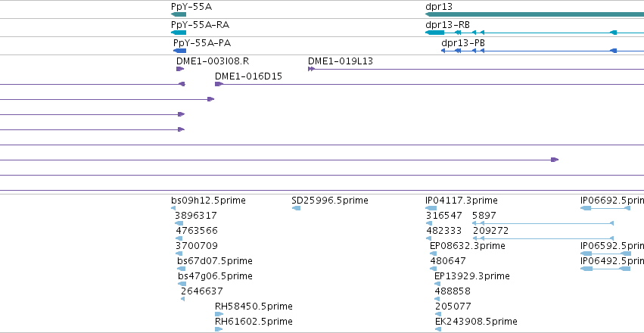Select the bs09h12.5prime EST label
This screenshot has width=644, height=333.
point(208,201)
